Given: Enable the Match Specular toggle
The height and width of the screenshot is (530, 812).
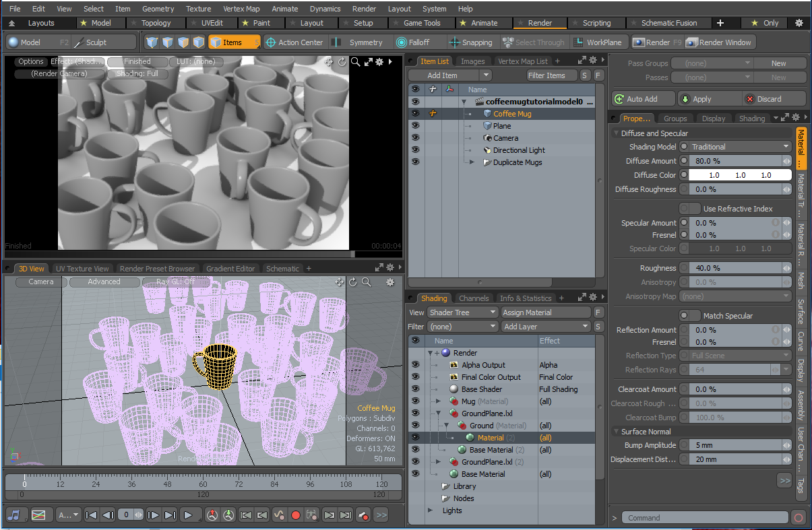Looking at the screenshot, I should tap(689, 316).
